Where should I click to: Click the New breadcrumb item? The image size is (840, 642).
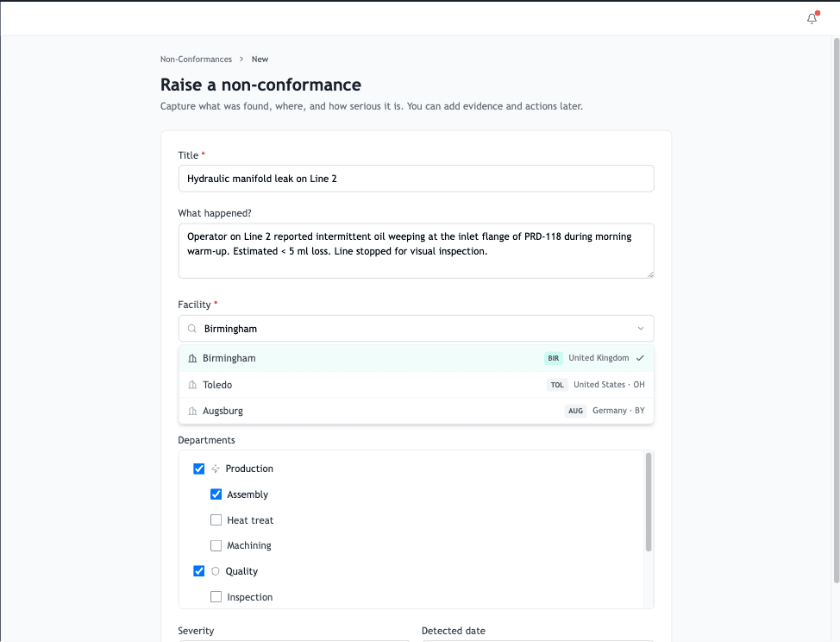[x=260, y=59]
